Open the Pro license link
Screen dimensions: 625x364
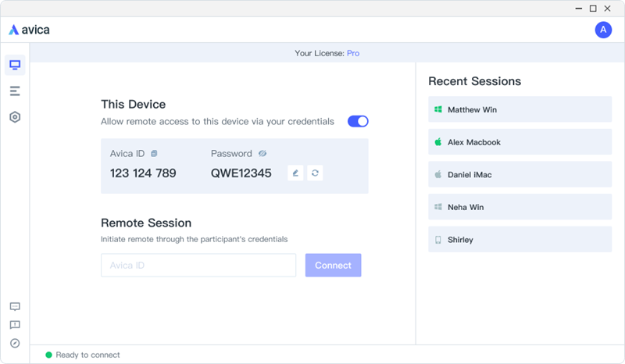[353, 53]
